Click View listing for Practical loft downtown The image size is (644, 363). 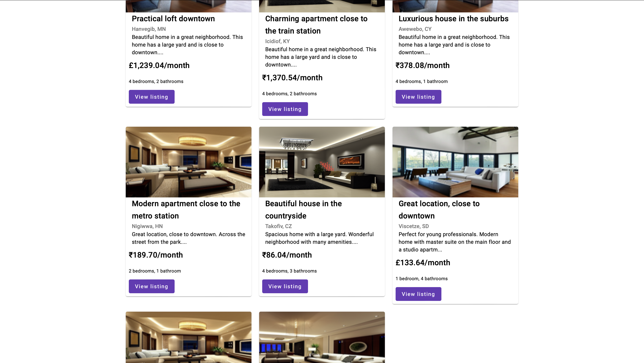point(151,97)
